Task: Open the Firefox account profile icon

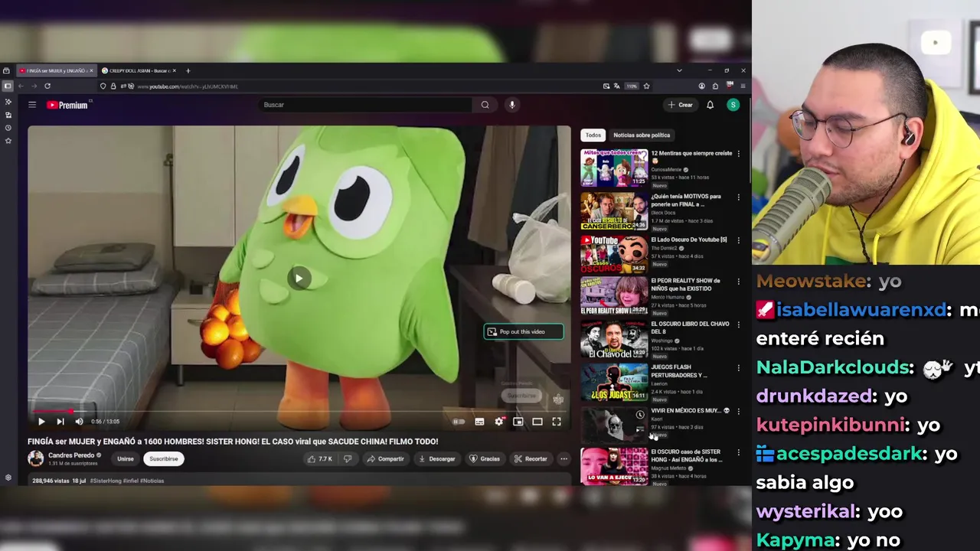Action: pyautogui.click(x=701, y=86)
